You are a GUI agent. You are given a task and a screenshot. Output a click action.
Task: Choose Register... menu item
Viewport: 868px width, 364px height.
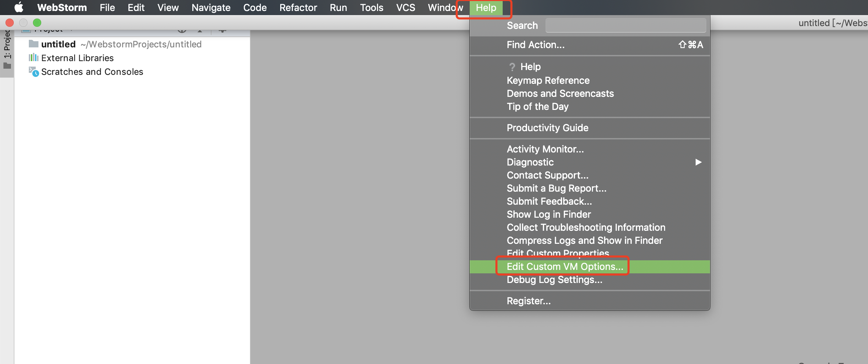point(590,301)
